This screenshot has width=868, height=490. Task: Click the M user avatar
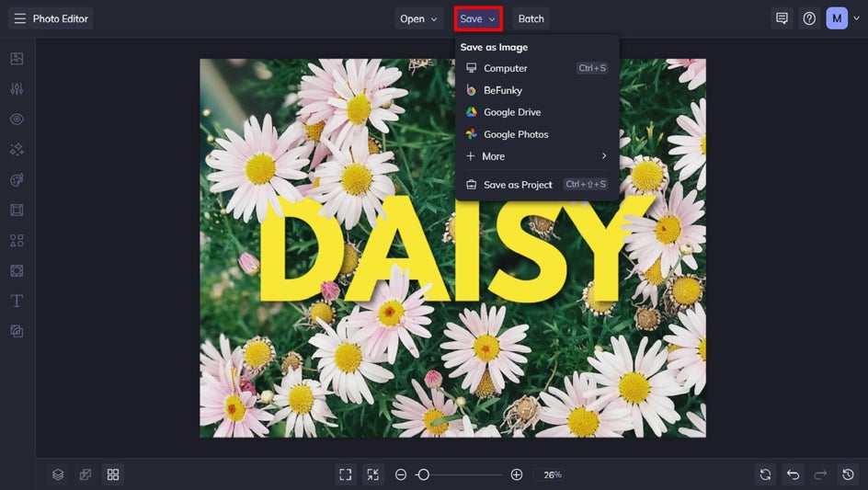click(837, 18)
